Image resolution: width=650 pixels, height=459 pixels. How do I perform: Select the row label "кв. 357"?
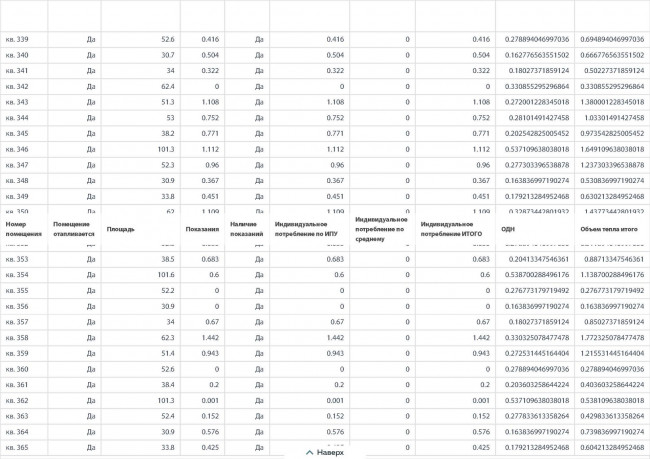pos(17,322)
